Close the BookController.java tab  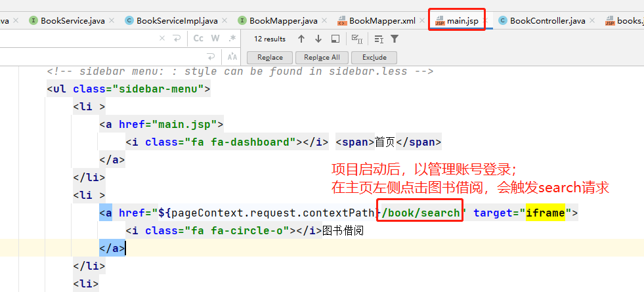coord(592,20)
